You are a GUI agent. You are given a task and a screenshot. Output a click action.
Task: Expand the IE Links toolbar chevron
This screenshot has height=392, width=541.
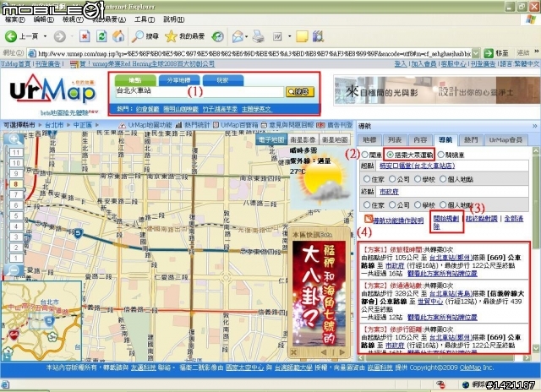coord(537,52)
